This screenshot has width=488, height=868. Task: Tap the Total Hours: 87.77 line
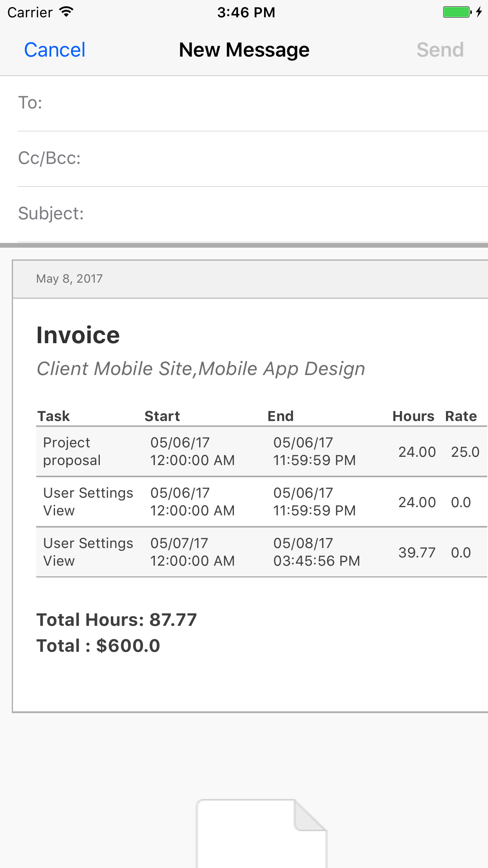(117, 620)
